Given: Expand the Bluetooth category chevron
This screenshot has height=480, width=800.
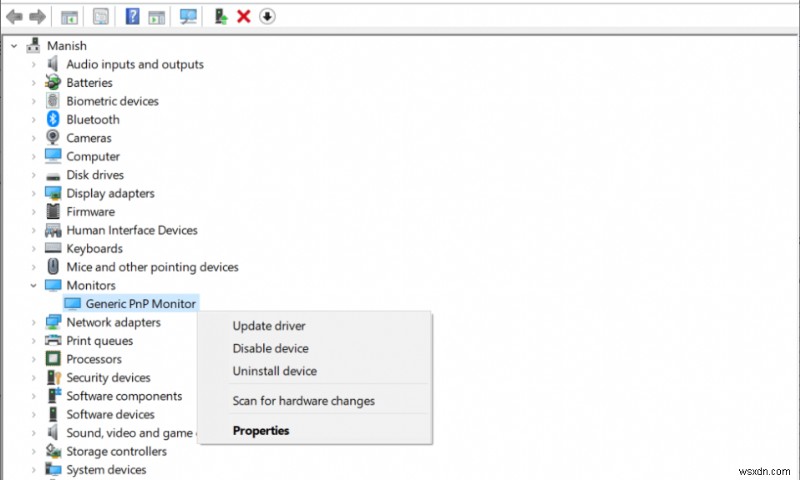Looking at the screenshot, I should tap(34, 119).
